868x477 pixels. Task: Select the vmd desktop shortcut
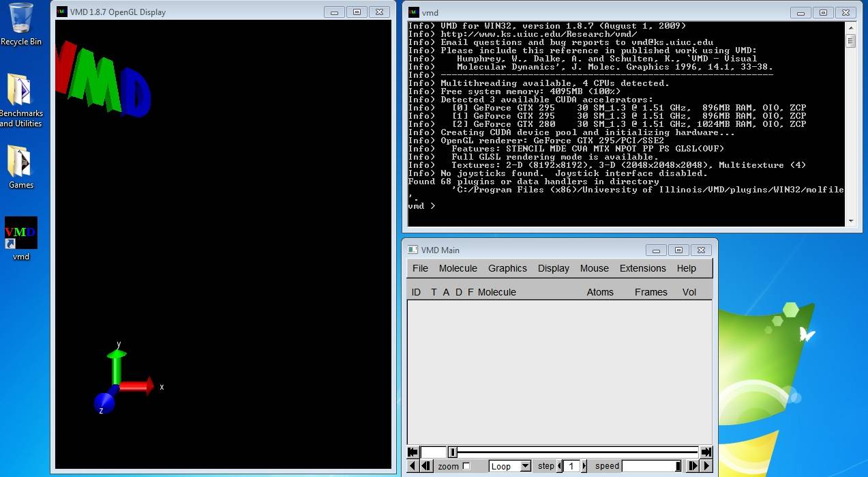point(21,239)
